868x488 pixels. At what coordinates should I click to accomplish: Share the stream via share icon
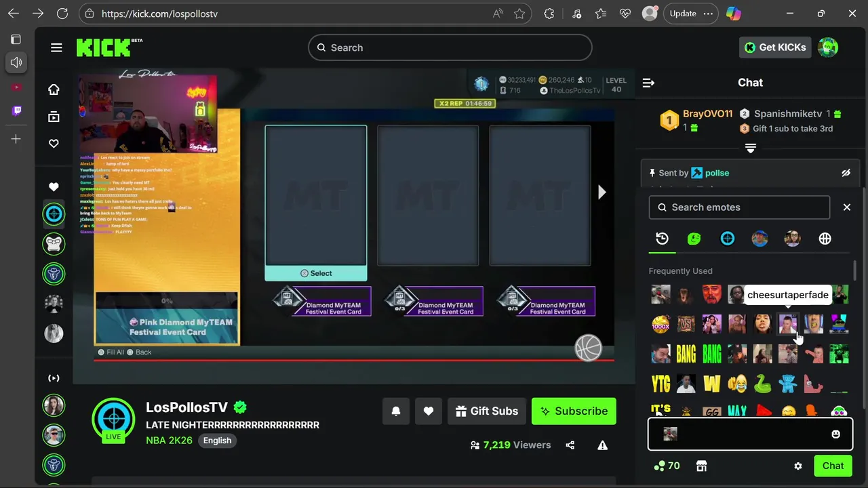570,445
